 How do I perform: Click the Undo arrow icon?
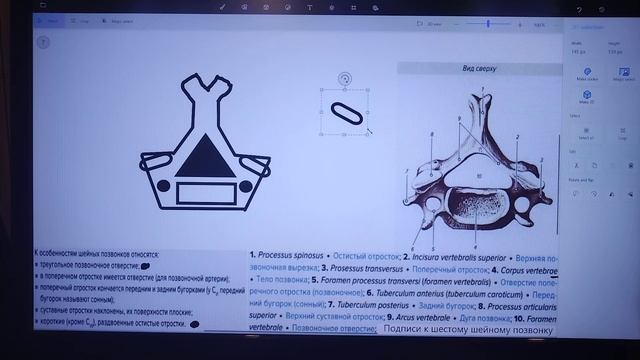tap(580, 10)
